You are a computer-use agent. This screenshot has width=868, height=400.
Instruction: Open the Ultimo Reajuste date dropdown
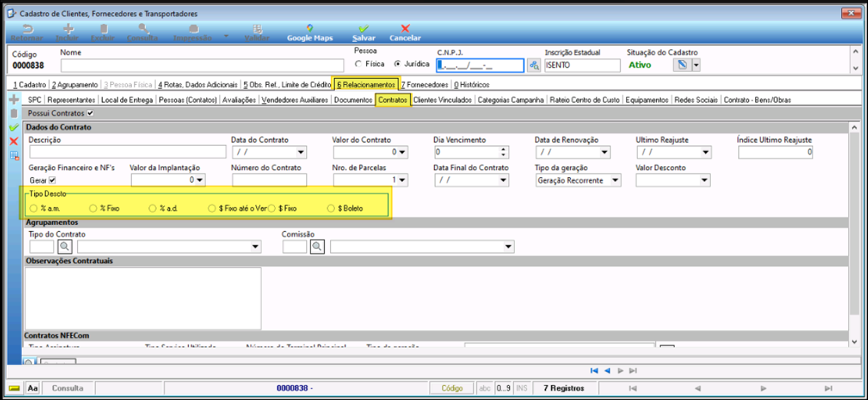[x=705, y=152]
